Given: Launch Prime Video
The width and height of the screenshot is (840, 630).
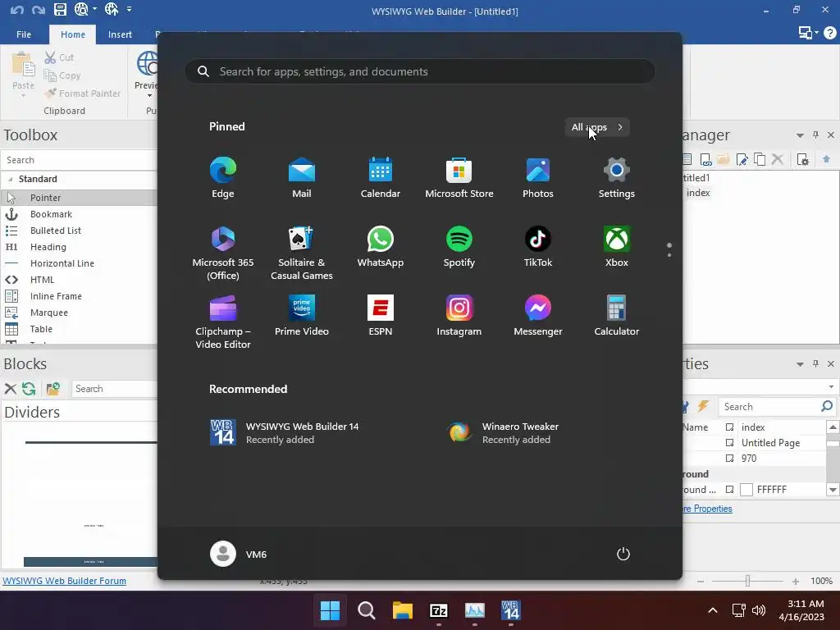Looking at the screenshot, I should (302, 316).
